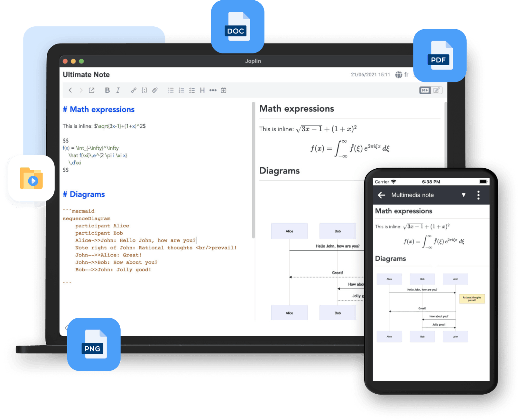This screenshot has height=420, width=520.
Task: Select the floating PDF file icon
Action: 440,56
